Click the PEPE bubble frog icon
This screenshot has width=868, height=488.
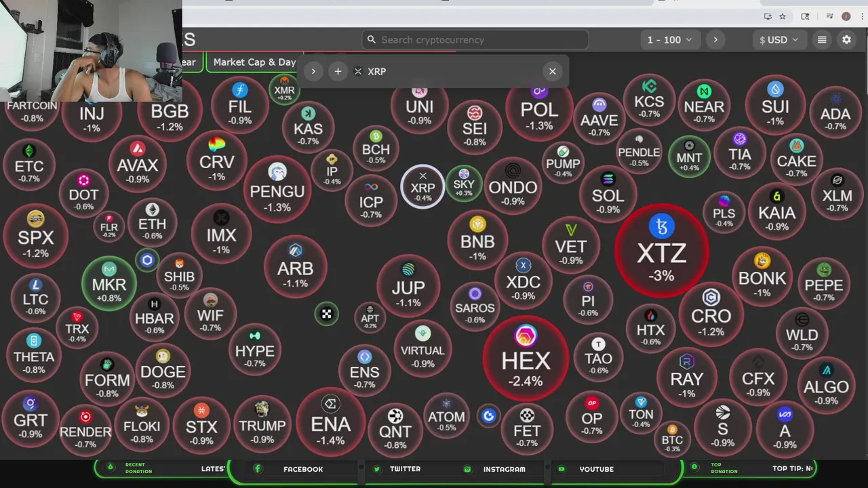(824, 270)
